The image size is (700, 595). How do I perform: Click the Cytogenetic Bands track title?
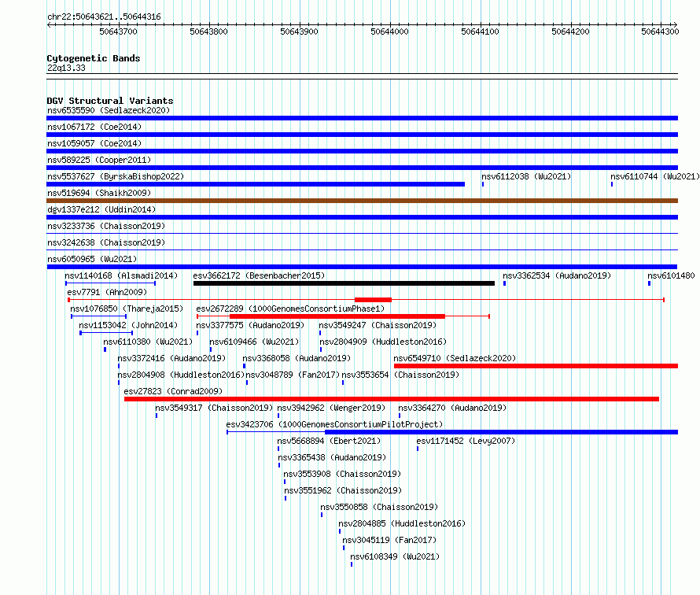click(94, 58)
